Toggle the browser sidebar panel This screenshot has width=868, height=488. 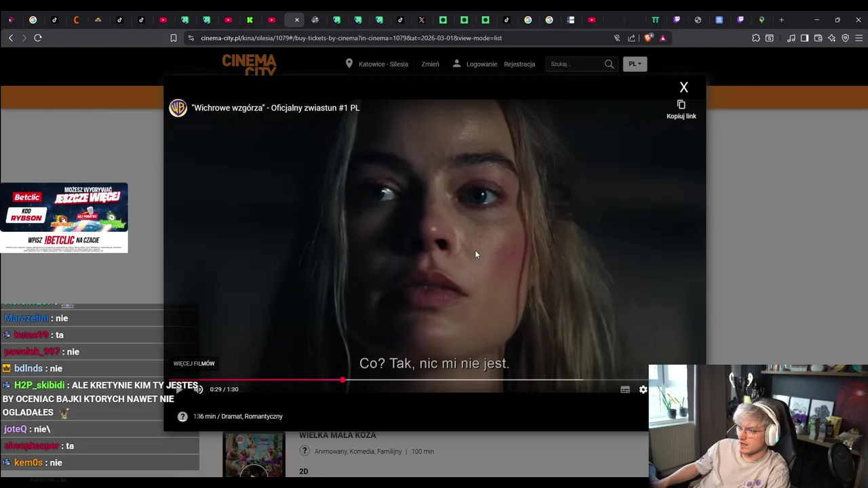coord(805,38)
